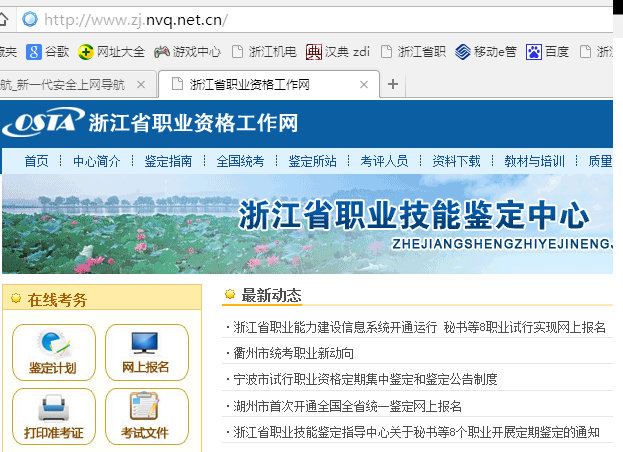Screen dimensions: 623x452
Task: Open a new browser tab
Action: pyautogui.click(x=393, y=85)
